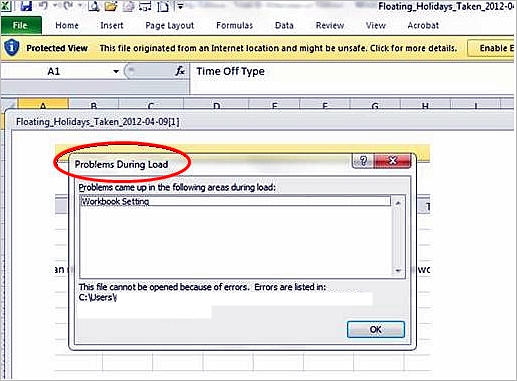Click the 'Problems During Load' dialog title
The height and width of the screenshot is (381, 517).
(121, 164)
